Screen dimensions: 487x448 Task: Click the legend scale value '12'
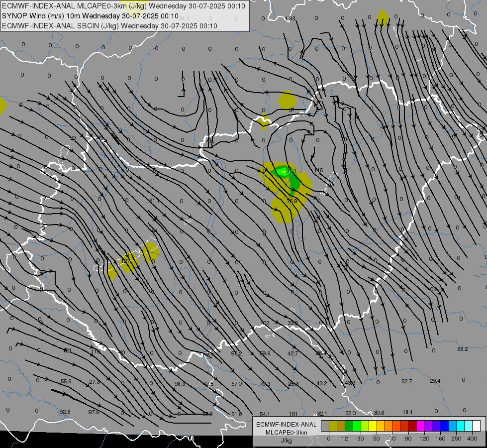(344, 439)
